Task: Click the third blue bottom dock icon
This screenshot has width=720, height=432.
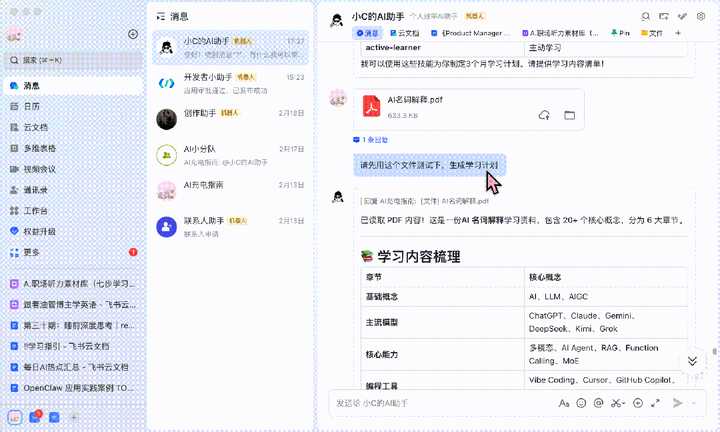Action: 54,417
